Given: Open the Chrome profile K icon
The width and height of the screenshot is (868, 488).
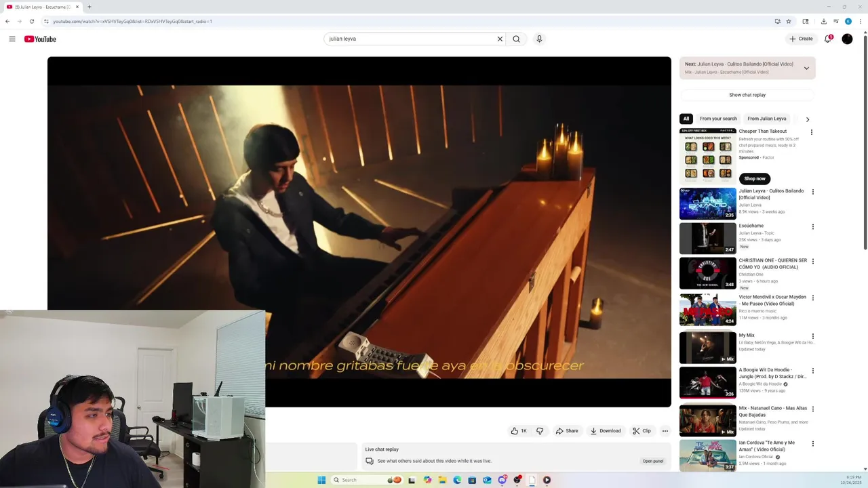Looking at the screenshot, I should (848, 21).
